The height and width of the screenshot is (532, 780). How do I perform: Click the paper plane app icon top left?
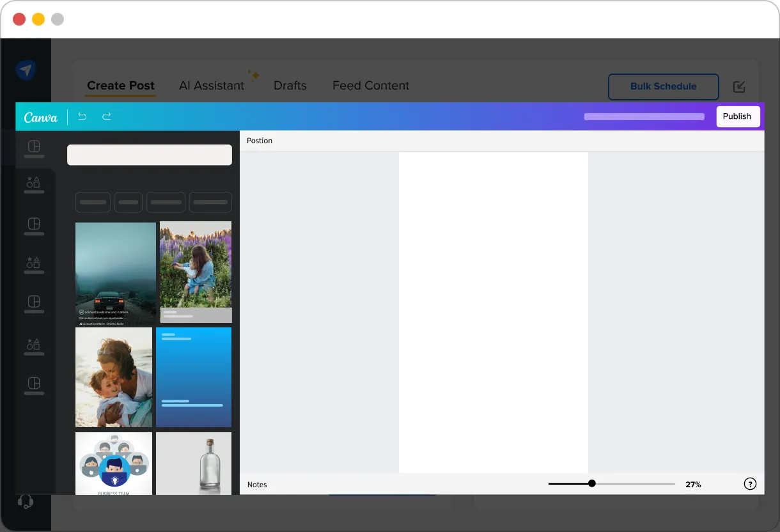pyautogui.click(x=26, y=70)
